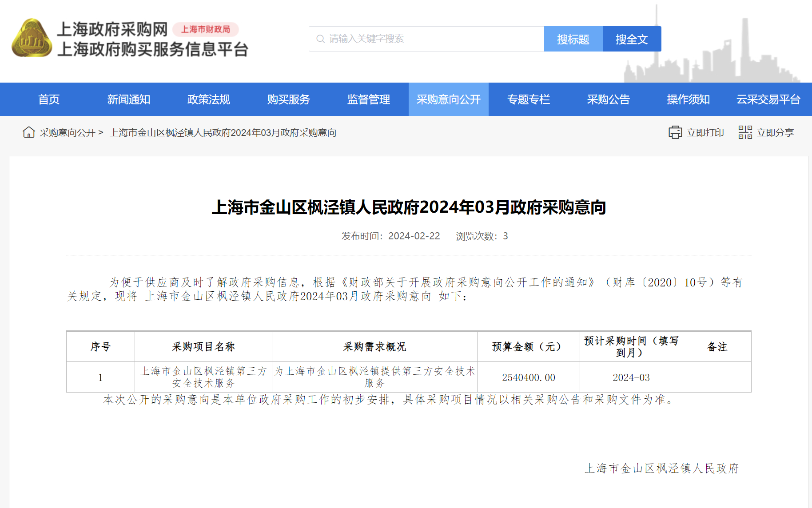This screenshot has height=508, width=812.
Task: Click breadcrumb text 上海市金山区枫泾镇人民政府2024年03月政府采购意向
Action: tap(223, 133)
